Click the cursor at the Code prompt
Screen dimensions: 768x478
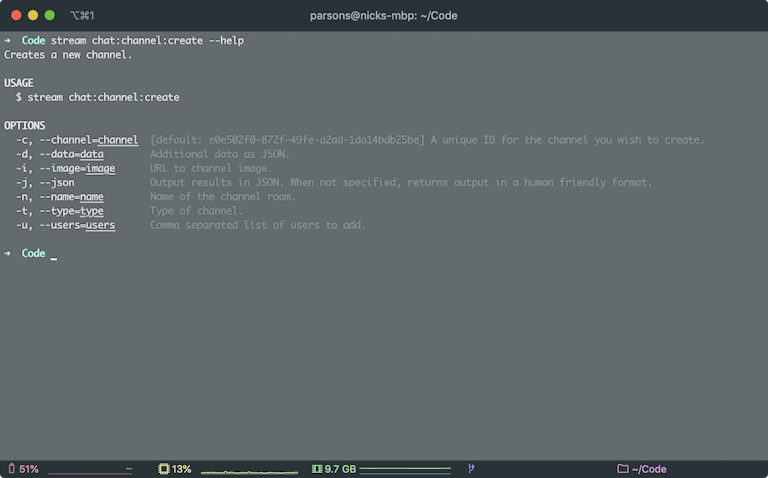coord(54,257)
